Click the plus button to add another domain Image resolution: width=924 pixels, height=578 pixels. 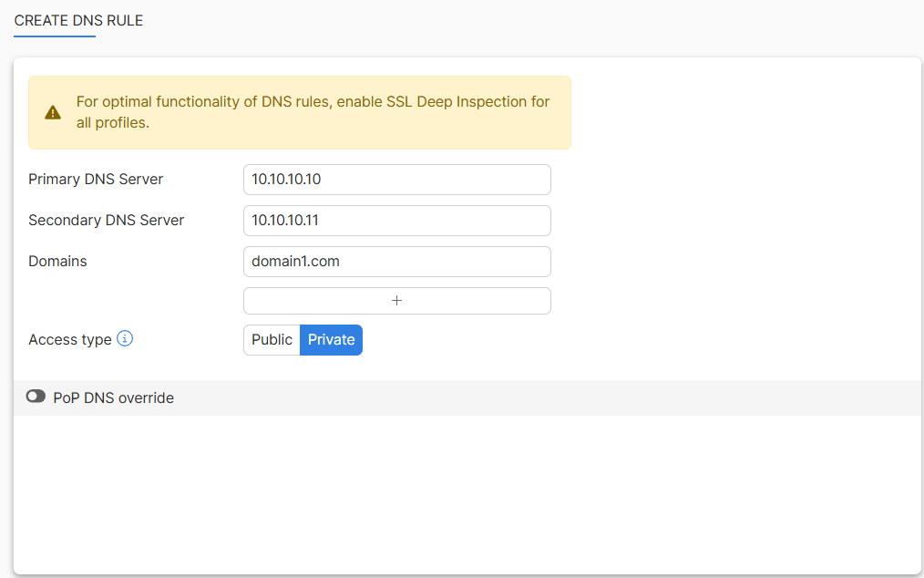(x=396, y=300)
